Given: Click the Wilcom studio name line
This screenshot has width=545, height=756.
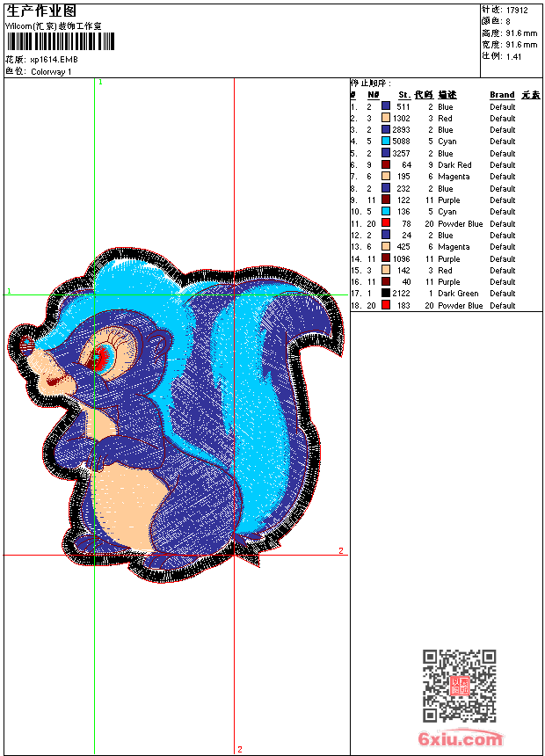Looking at the screenshot, I should point(53,26).
